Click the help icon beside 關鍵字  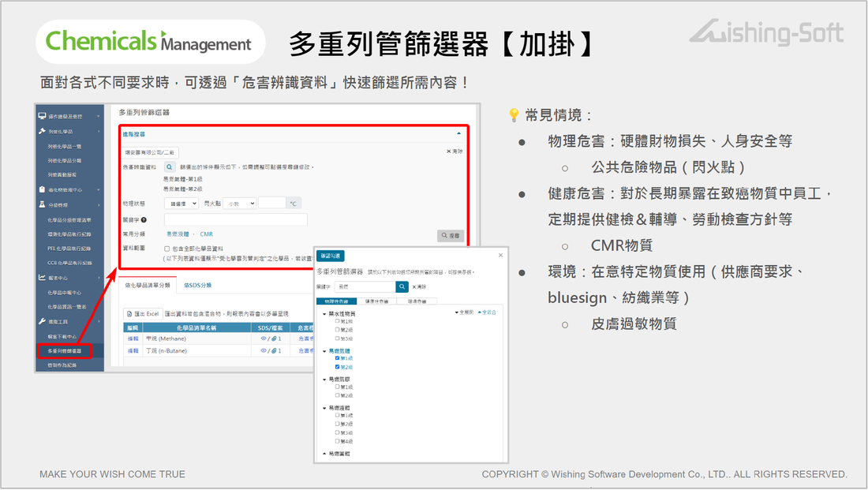point(144,220)
